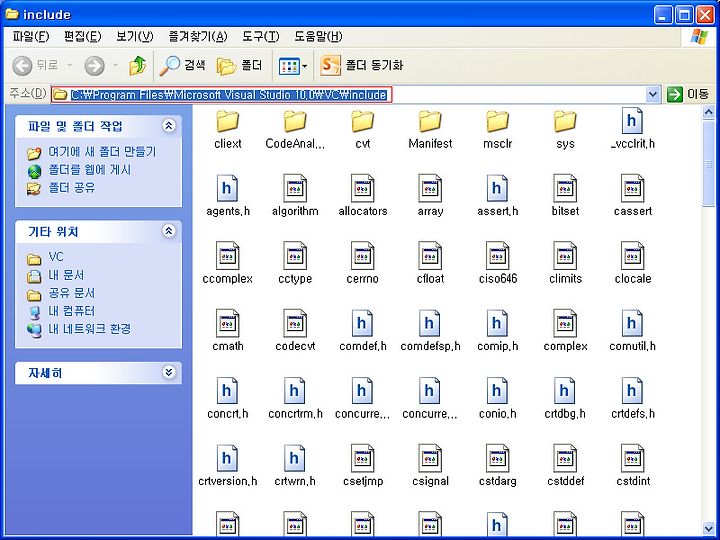Open the Favorites (즐겨찾기) menu

[198, 36]
